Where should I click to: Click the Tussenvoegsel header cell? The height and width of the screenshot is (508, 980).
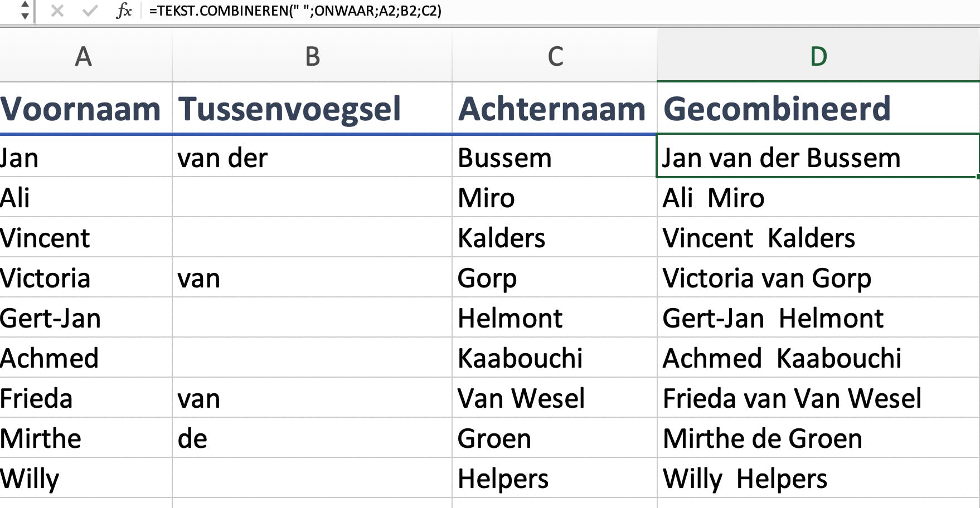click(x=290, y=109)
